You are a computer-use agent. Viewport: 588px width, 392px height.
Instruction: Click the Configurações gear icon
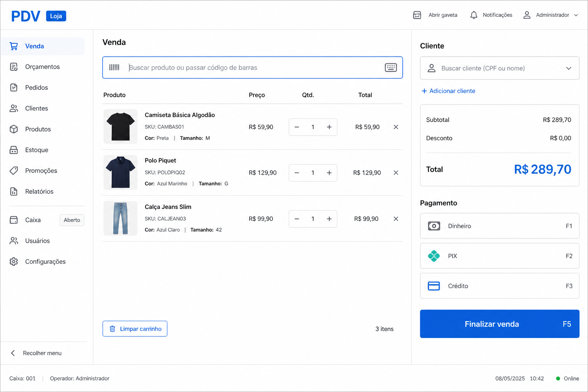14,261
